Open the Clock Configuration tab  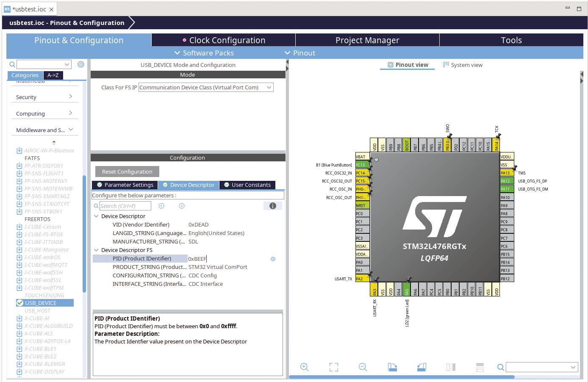click(223, 40)
